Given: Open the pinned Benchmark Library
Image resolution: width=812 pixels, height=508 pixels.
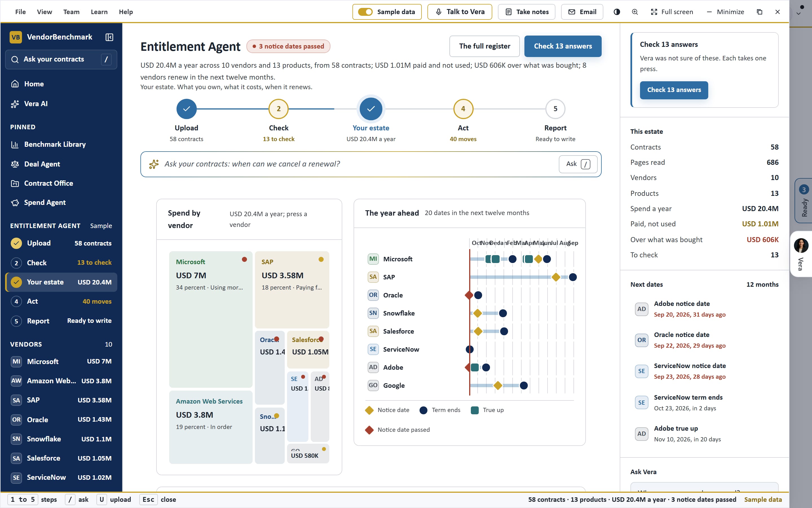Looking at the screenshot, I should (x=61, y=144).
